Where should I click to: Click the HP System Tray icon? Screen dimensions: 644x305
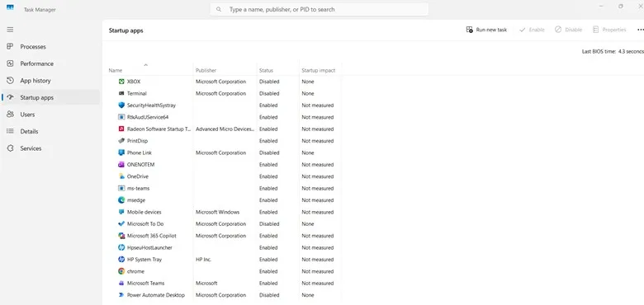click(121, 260)
